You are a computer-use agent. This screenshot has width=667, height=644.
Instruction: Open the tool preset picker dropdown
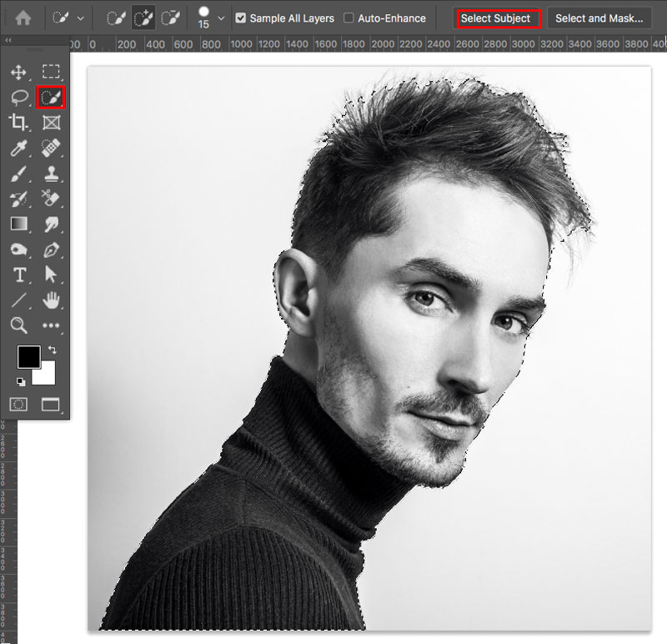tap(78, 18)
